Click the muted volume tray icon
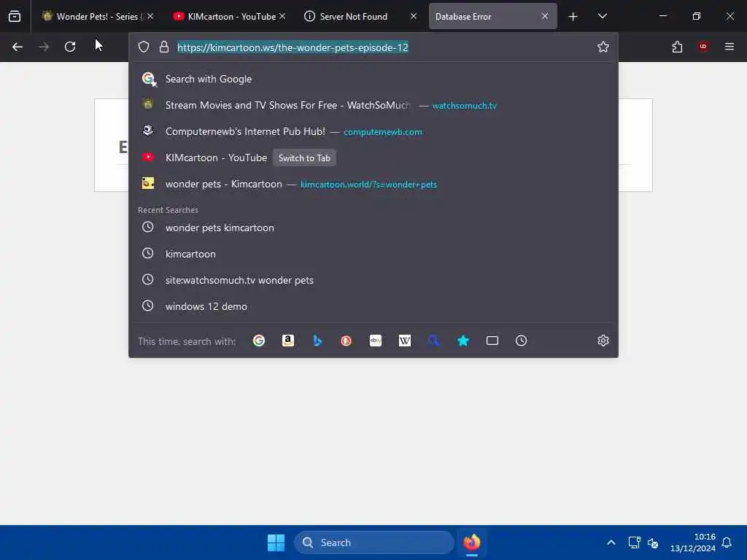This screenshot has height=560, width=747. tap(653, 542)
